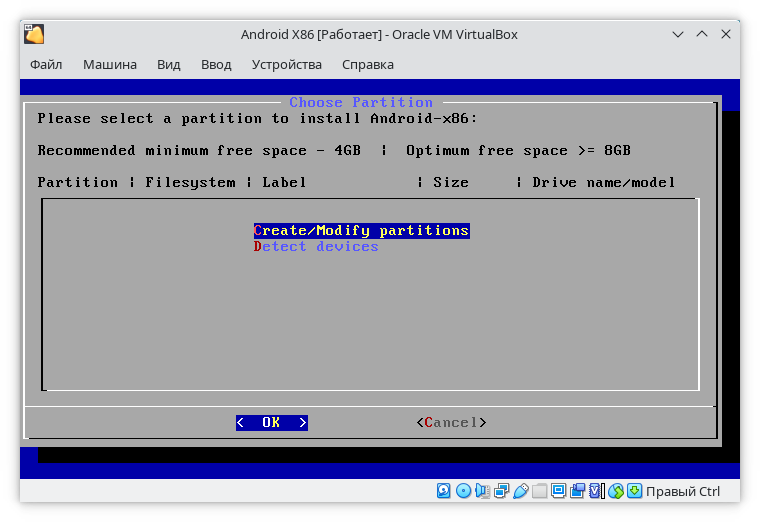
Task: Open the optical disc drive indicator
Action: point(463,491)
